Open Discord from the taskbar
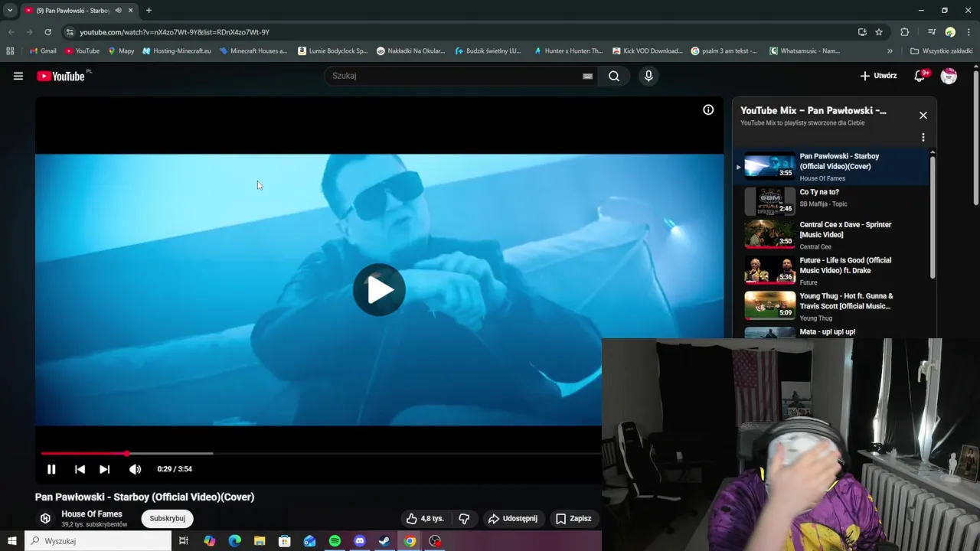The height and width of the screenshot is (551, 980). (x=360, y=541)
